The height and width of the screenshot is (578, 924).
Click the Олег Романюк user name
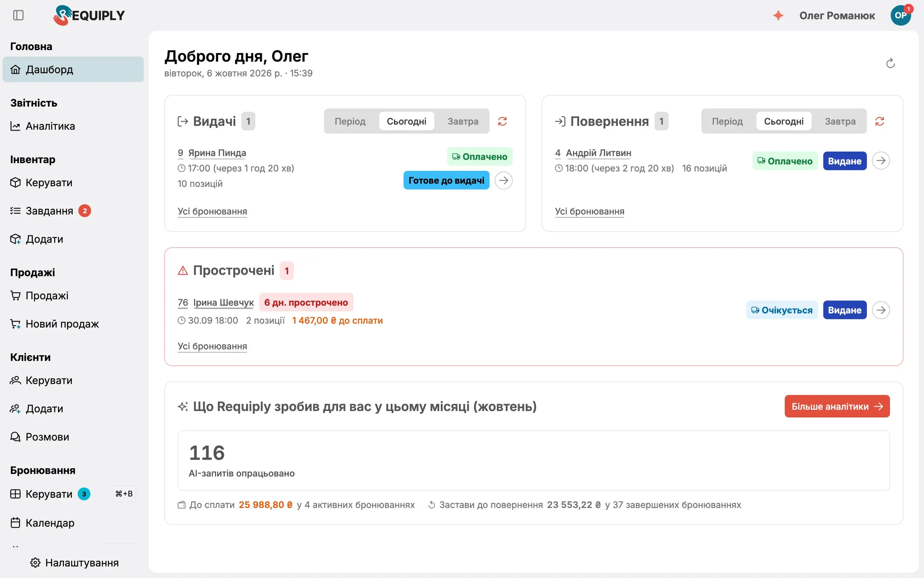coord(837,15)
